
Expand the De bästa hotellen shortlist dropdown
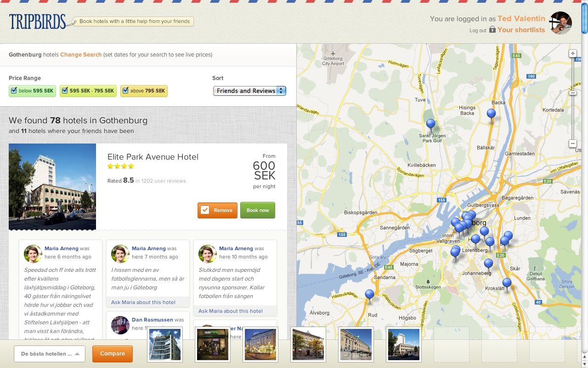[x=50, y=354]
